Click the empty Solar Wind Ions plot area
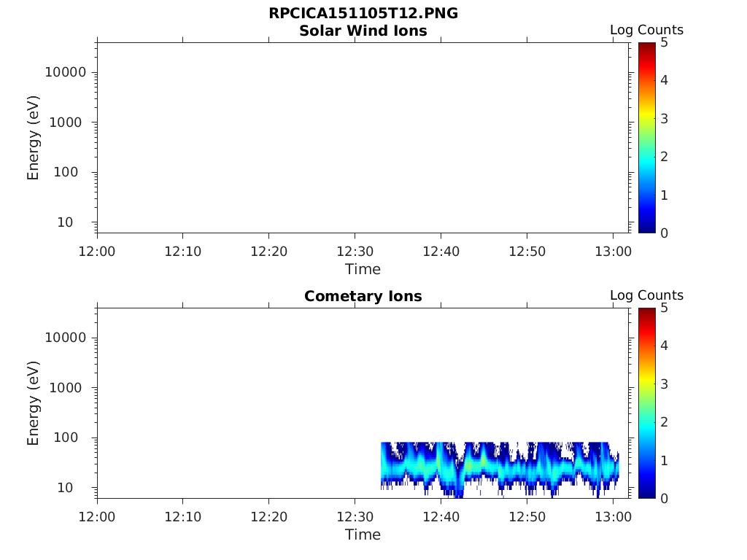The height and width of the screenshot is (560, 747). pyautogui.click(x=363, y=138)
